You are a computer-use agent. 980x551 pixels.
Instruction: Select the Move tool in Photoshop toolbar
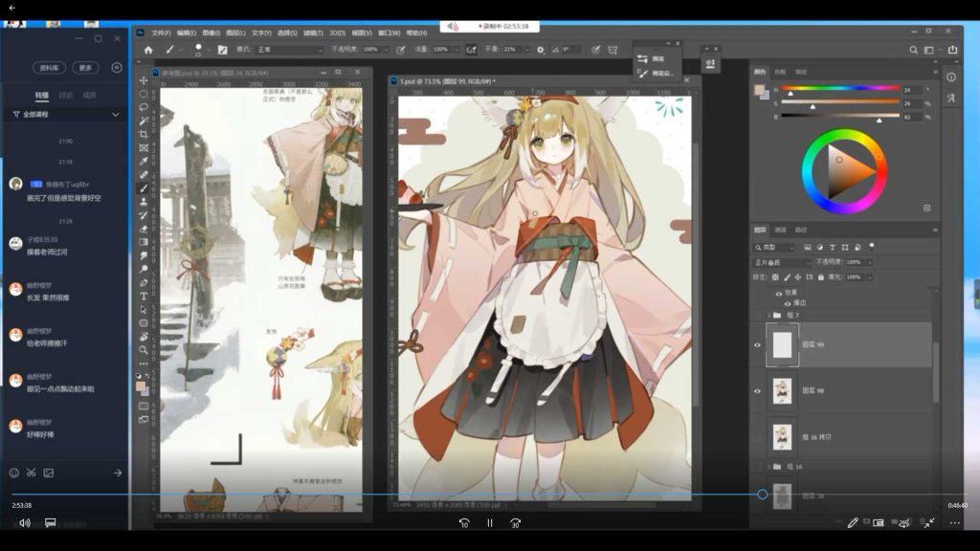(x=144, y=80)
